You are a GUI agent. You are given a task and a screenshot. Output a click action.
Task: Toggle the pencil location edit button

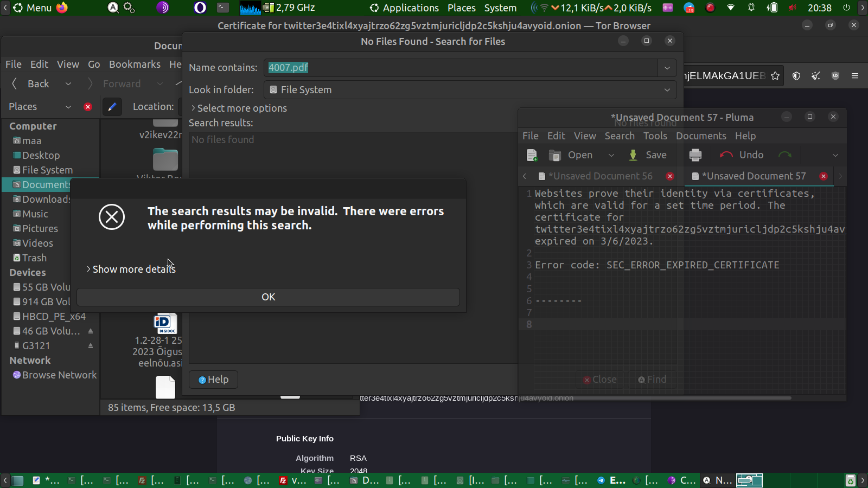[x=112, y=107]
